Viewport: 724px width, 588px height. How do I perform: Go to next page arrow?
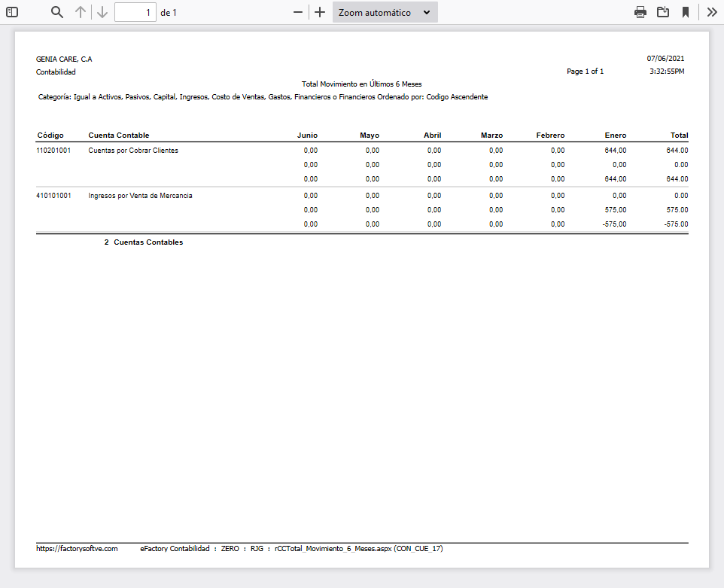102,12
